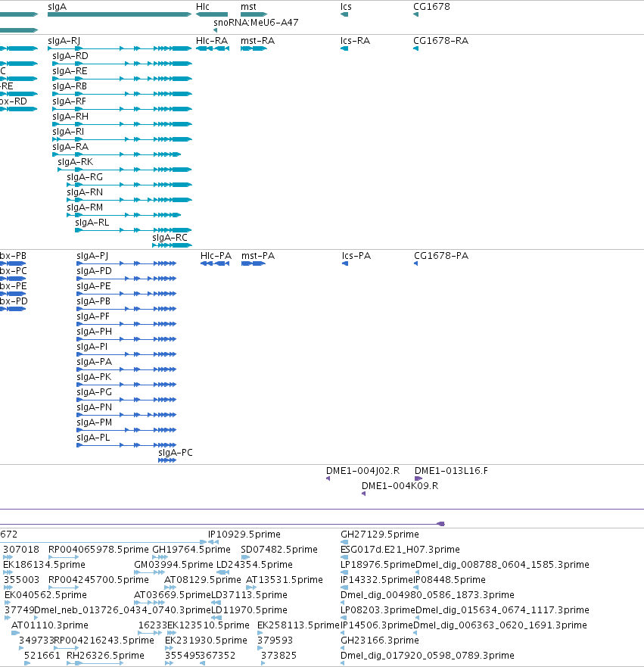644x667 pixels.
Task: Click the Hlc-RA transcript label
Action: click(x=212, y=41)
